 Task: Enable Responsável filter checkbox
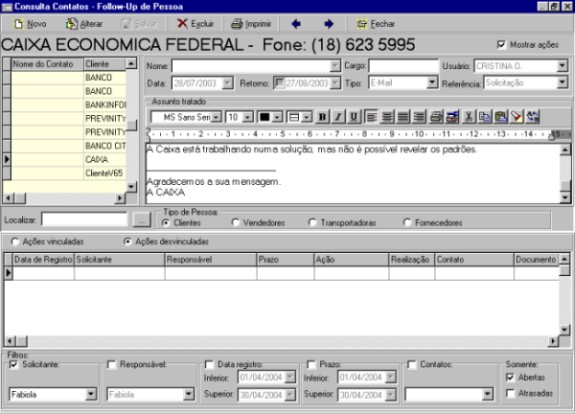pos(111,364)
